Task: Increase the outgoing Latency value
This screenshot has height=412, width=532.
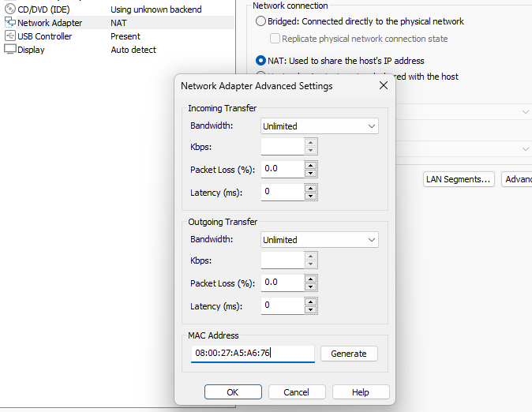Action: [x=310, y=302]
